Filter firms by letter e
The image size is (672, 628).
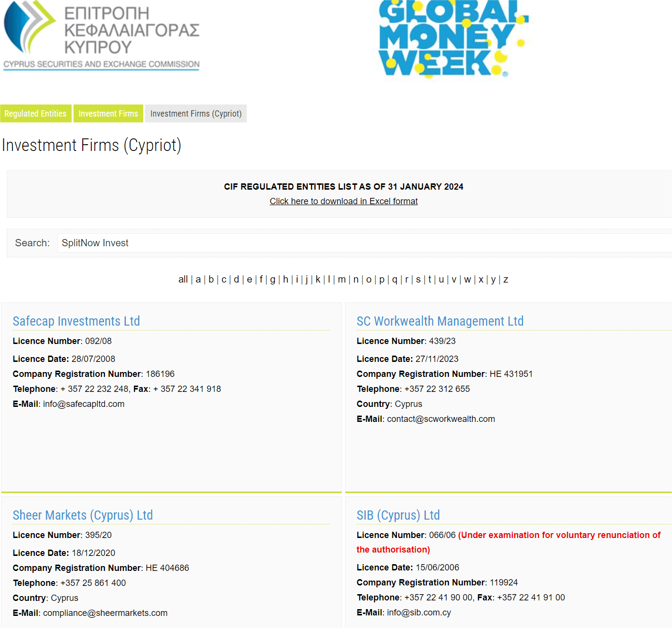(250, 280)
